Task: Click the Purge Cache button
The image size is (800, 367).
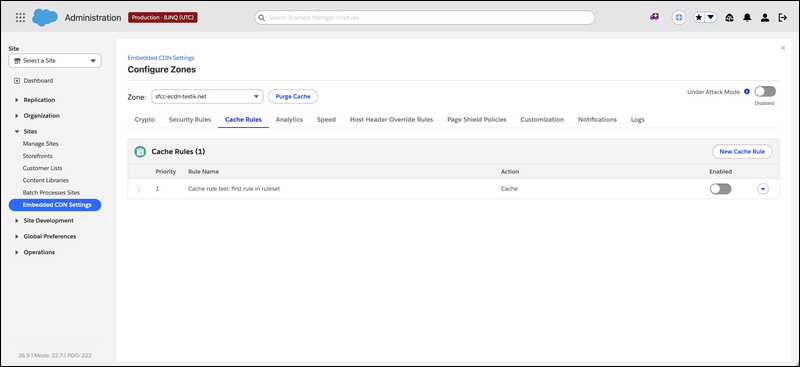Action: pyautogui.click(x=293, y=96)
